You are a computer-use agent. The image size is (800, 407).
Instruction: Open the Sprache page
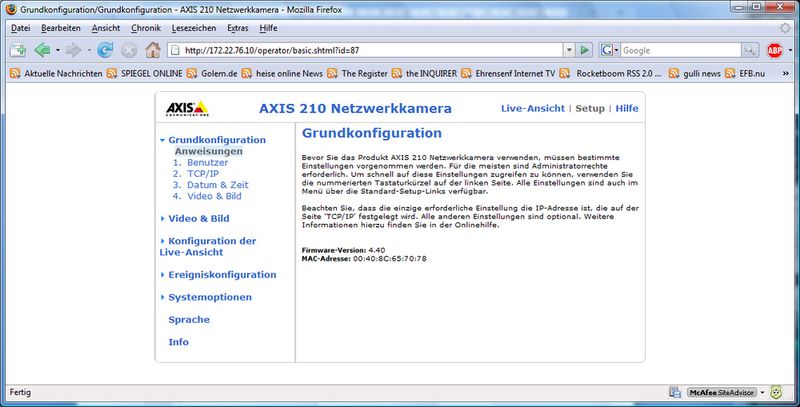(x=189, y=319)
